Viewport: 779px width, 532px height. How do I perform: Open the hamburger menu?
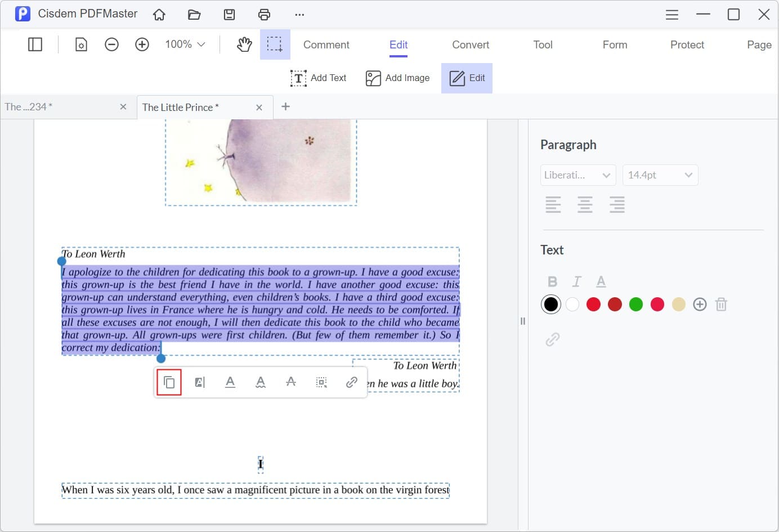tap(671, 15)
